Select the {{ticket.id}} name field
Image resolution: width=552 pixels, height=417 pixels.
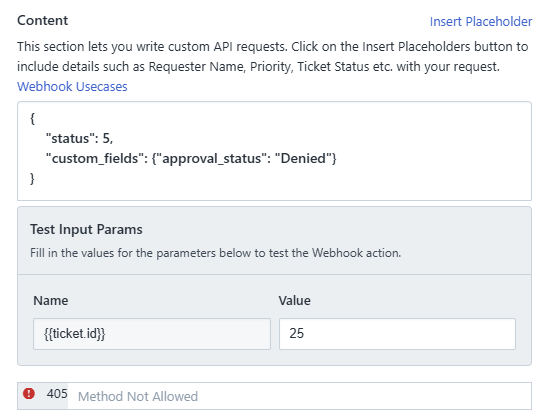coord(152,334)
